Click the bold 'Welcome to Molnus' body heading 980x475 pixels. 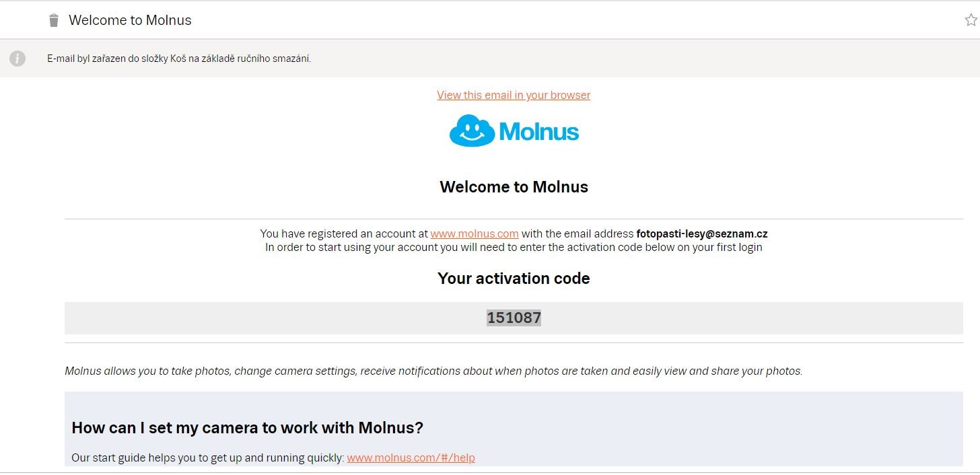click(514, 186)
